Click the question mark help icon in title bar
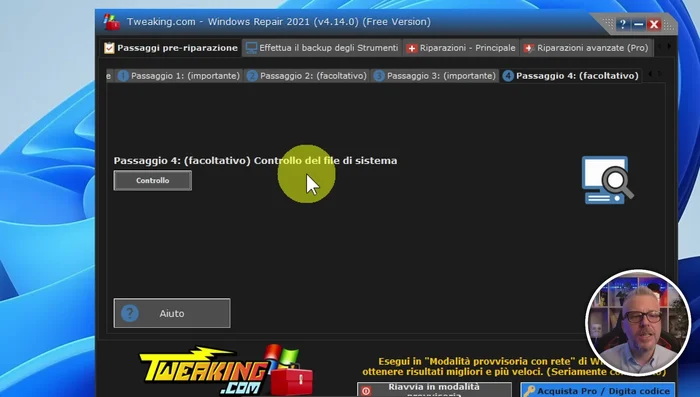Image resolution: width=700 pixels, height=397 pixels. (623, 25)
